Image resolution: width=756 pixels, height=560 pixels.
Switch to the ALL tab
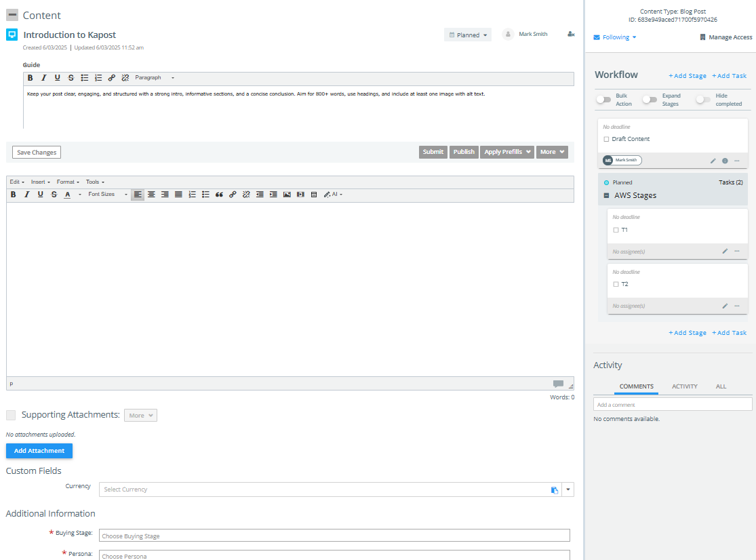click(721, 386)
